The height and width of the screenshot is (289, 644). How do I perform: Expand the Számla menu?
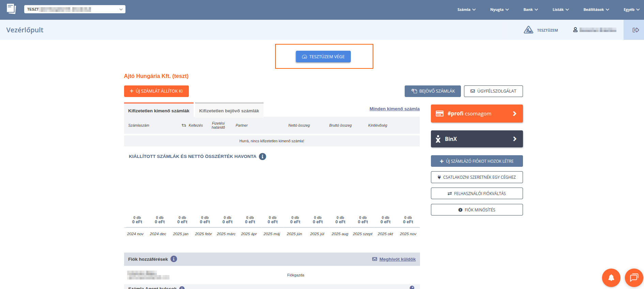click(466, 10)
